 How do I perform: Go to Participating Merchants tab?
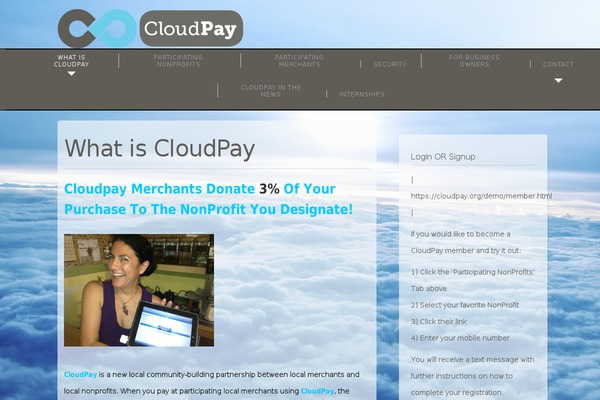pos(299,61)
